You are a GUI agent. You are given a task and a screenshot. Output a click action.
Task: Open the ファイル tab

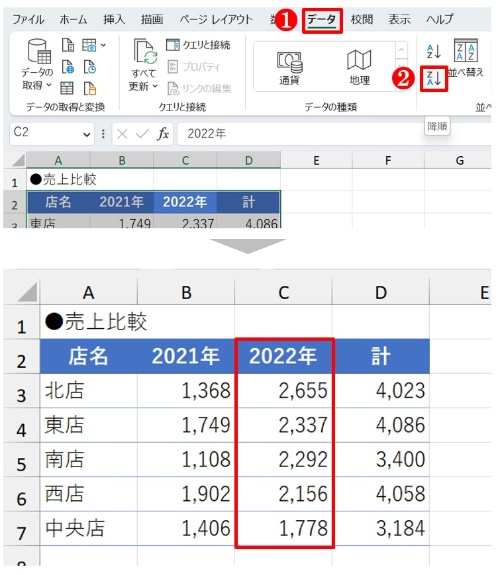[28, 19]
